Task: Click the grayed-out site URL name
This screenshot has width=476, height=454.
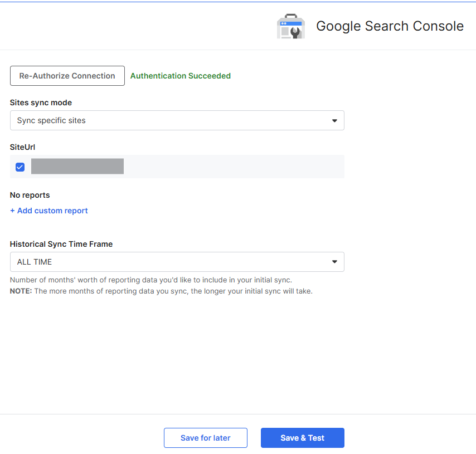Action: click(x=77, y=167)
